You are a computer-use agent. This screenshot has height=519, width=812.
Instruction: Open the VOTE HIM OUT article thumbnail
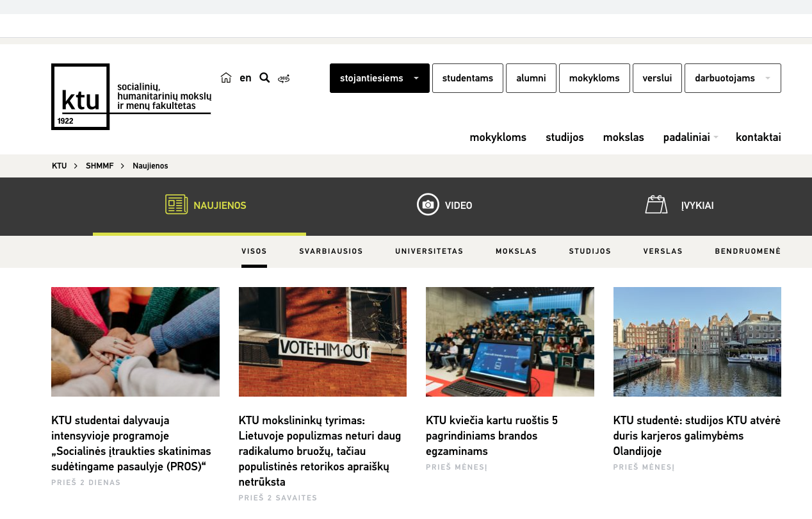click(323, 342)
